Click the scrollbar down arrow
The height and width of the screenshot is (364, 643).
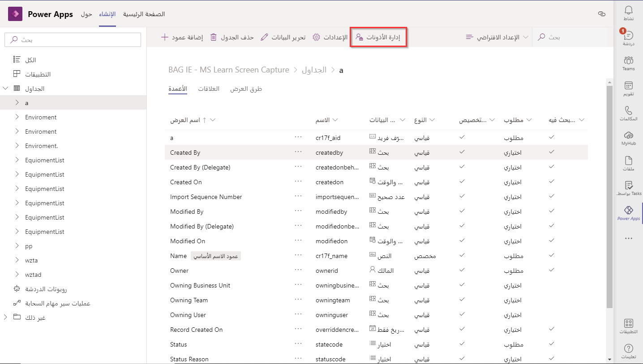point(609,360)
